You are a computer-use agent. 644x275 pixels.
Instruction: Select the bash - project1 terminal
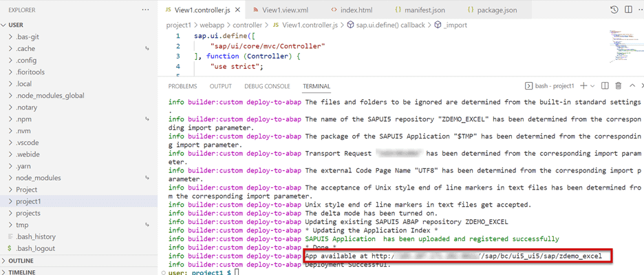click(x=550, y=85)
